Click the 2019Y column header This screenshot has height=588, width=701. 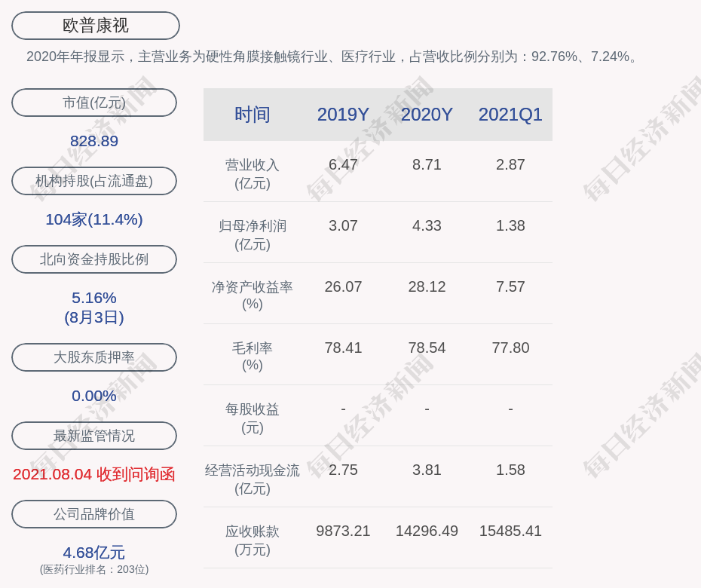click(343, 115)
